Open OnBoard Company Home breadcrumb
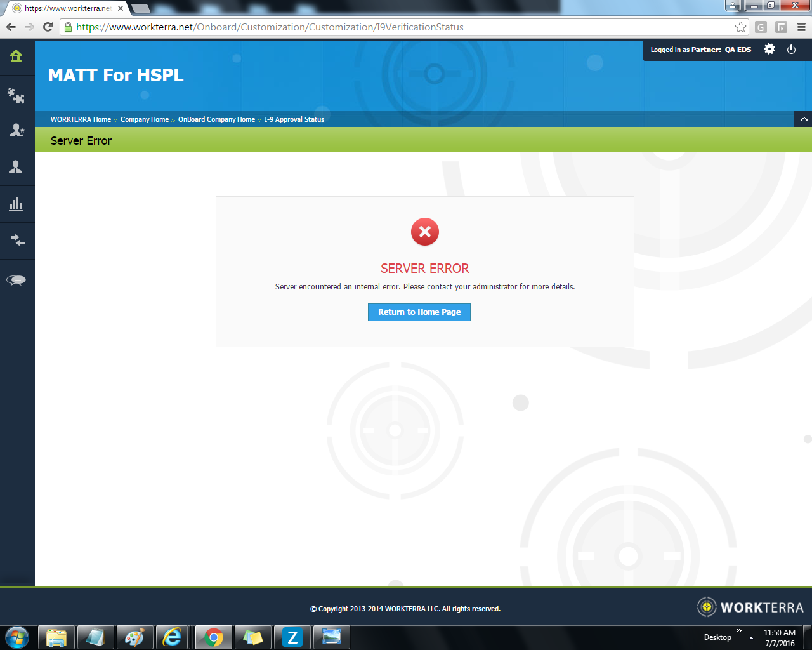The image size is (812, 650). click(216, 119)
